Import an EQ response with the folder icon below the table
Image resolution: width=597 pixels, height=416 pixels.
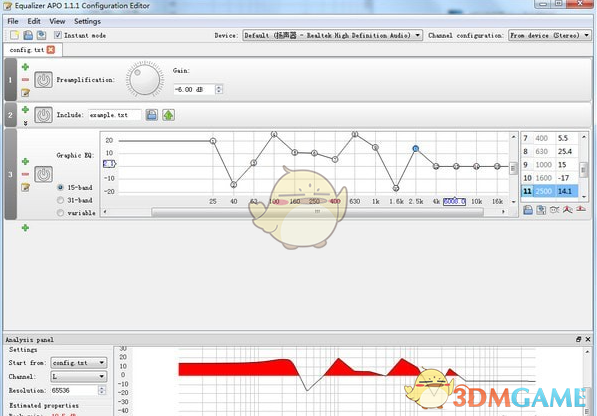(528, 210)
